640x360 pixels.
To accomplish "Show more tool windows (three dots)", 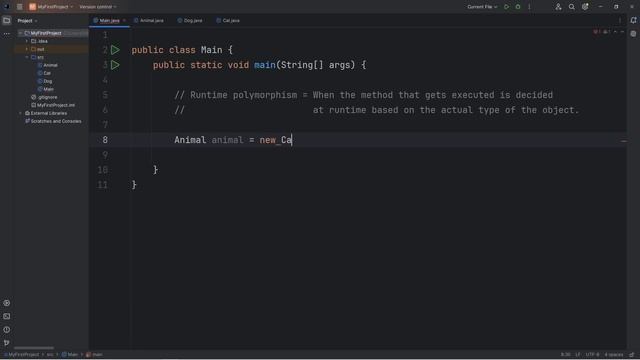I will coord(7,34).
